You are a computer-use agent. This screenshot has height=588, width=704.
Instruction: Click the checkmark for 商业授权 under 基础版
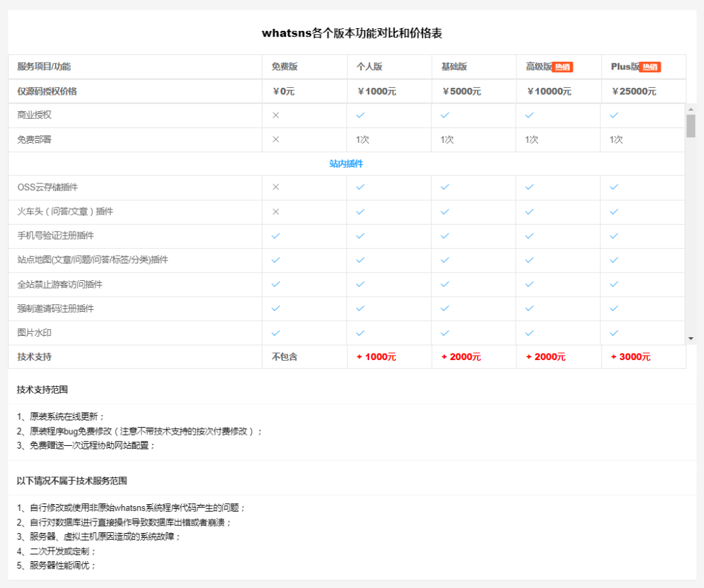pyautogui.click(x=445, y=115)
